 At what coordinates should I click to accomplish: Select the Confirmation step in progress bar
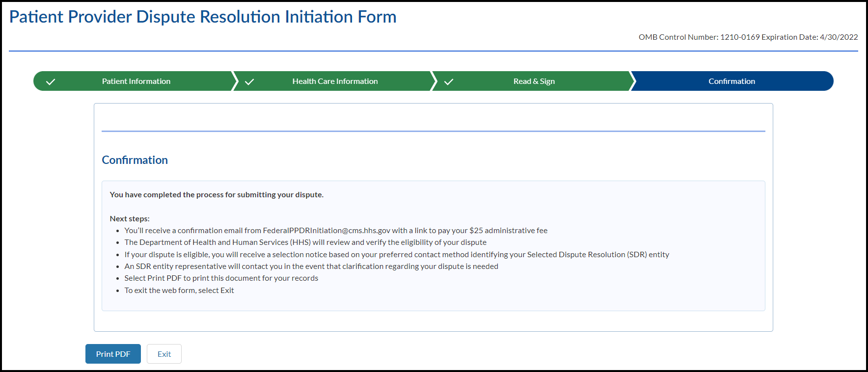coord(732,81)
